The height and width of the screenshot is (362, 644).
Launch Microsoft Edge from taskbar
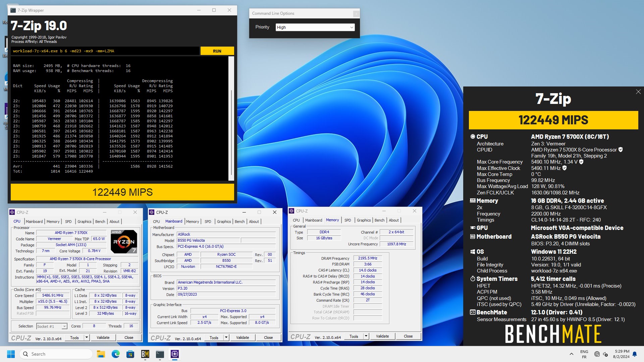click(116, 354)
